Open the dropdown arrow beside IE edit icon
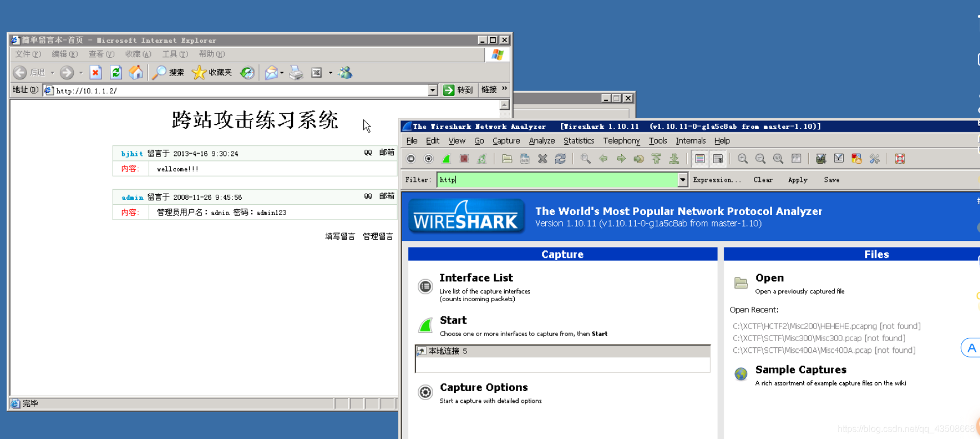 tap(331, 73)
